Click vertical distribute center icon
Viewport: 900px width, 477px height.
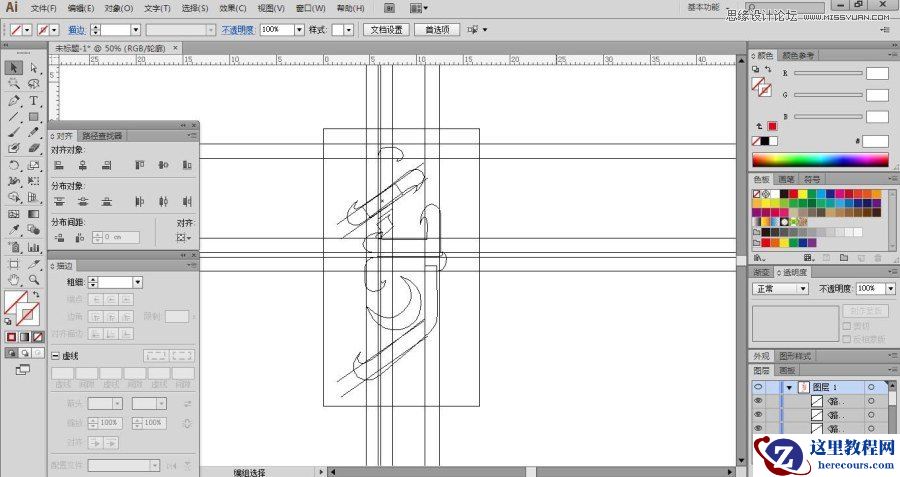click(83, 201)
